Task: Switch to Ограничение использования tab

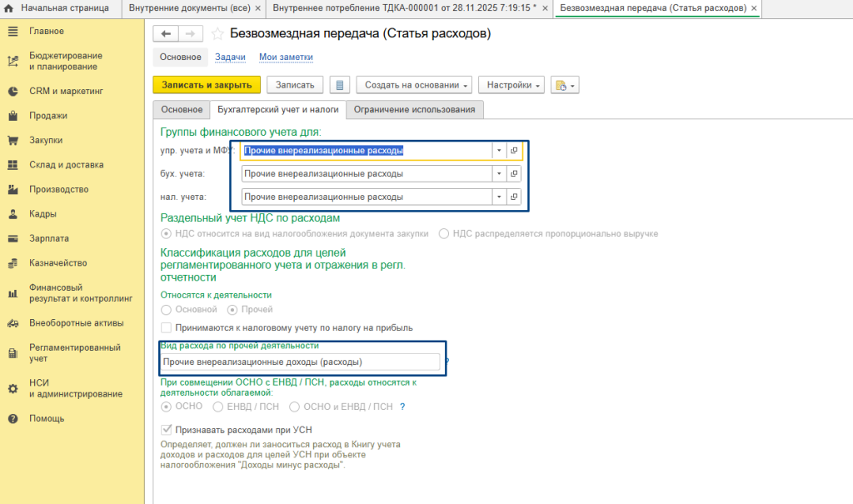Action: tap(414, 109)
